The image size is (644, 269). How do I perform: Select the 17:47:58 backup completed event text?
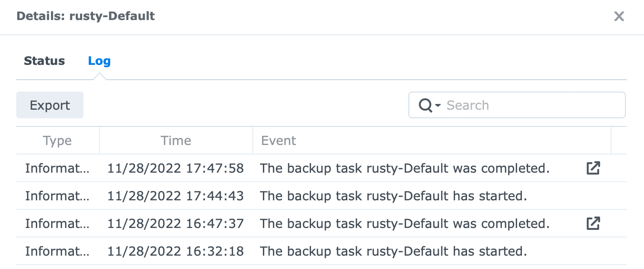(405, 168)
